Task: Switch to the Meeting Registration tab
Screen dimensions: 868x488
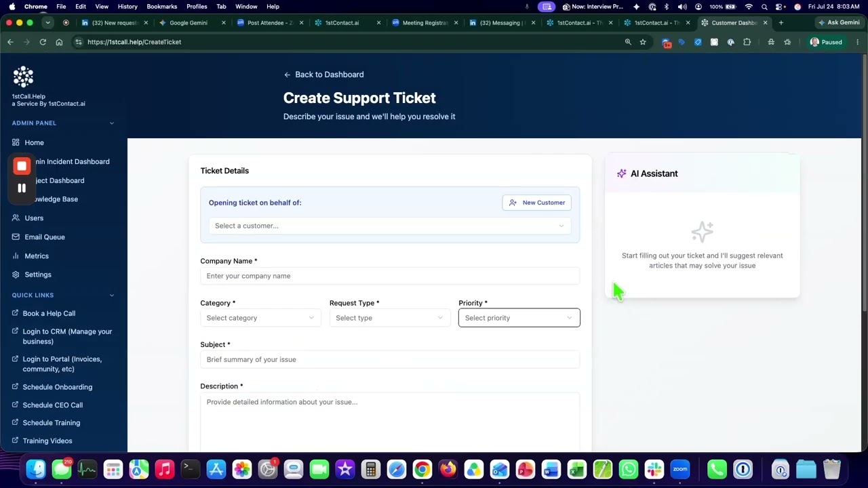Action: 425,22
